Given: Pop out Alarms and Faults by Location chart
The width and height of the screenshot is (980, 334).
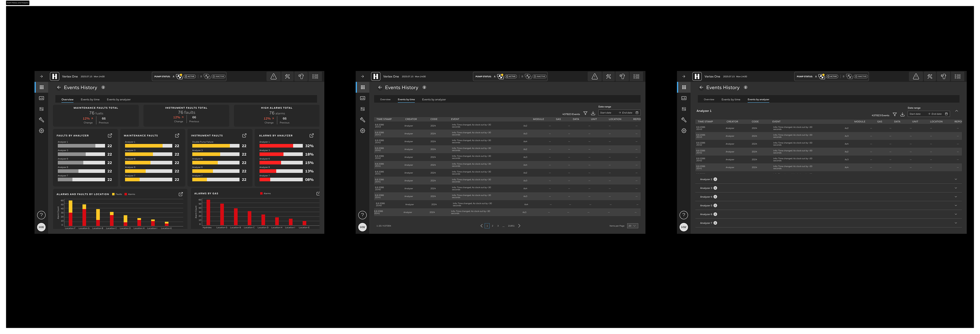Looking at the screenshot, I should (x=181, y=194).
